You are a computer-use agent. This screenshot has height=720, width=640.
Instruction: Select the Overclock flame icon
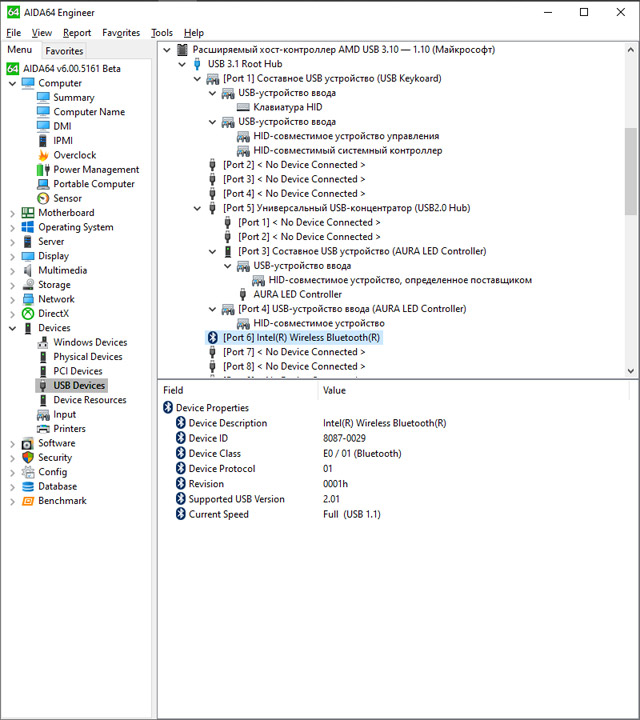43,155
